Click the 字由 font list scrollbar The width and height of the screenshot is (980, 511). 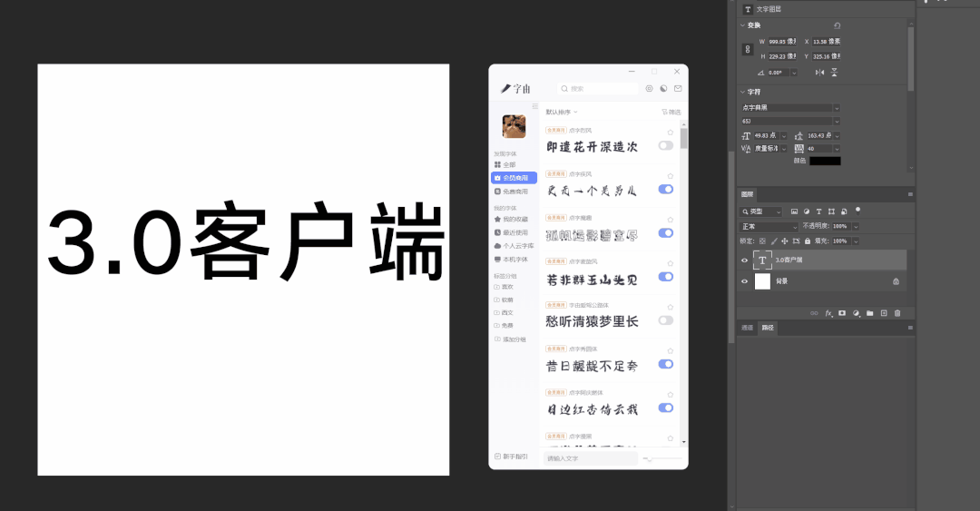pyautogui.click(x=684, y=138)
